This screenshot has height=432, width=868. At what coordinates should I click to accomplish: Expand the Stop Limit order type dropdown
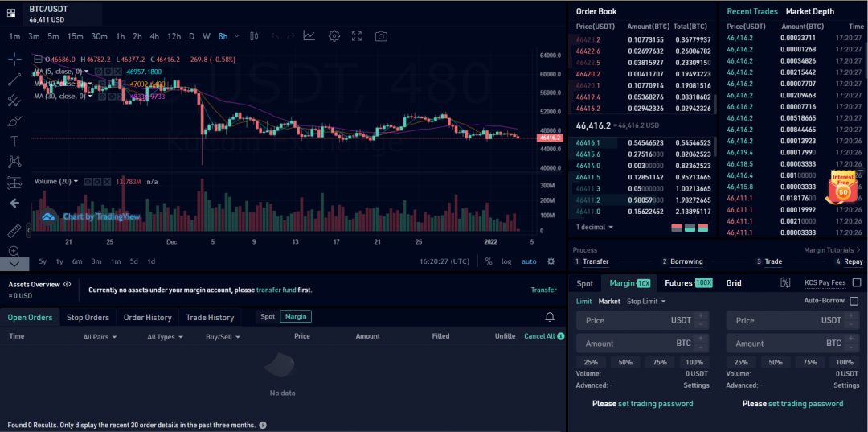[646, 302]
